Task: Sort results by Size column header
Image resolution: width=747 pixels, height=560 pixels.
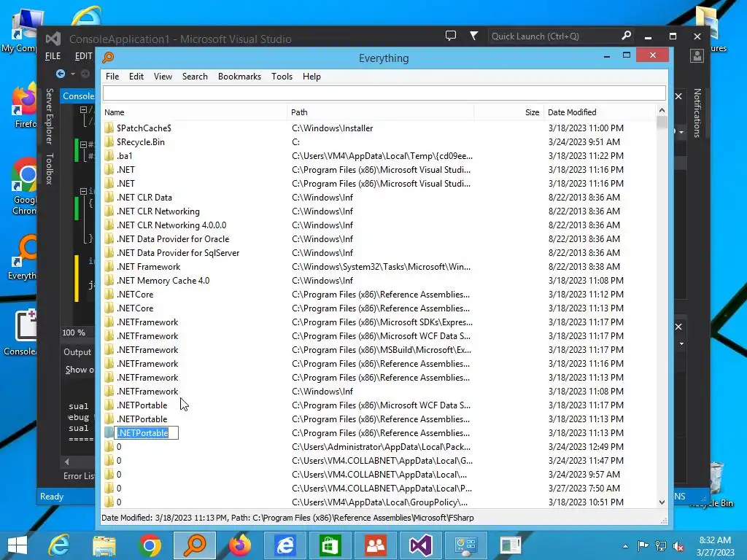Action: pyautogui.click(x=508, y=112)
